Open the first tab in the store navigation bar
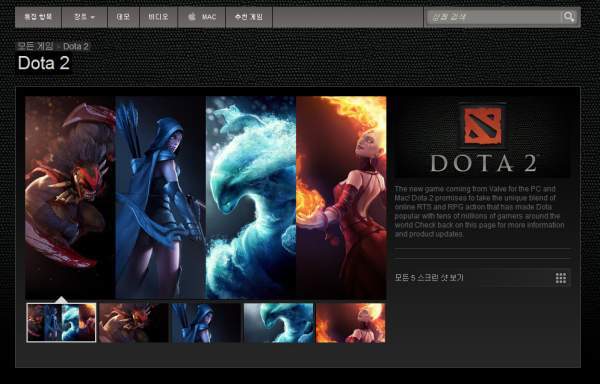This screenshot has height=384, width=600. click(38, 17)
